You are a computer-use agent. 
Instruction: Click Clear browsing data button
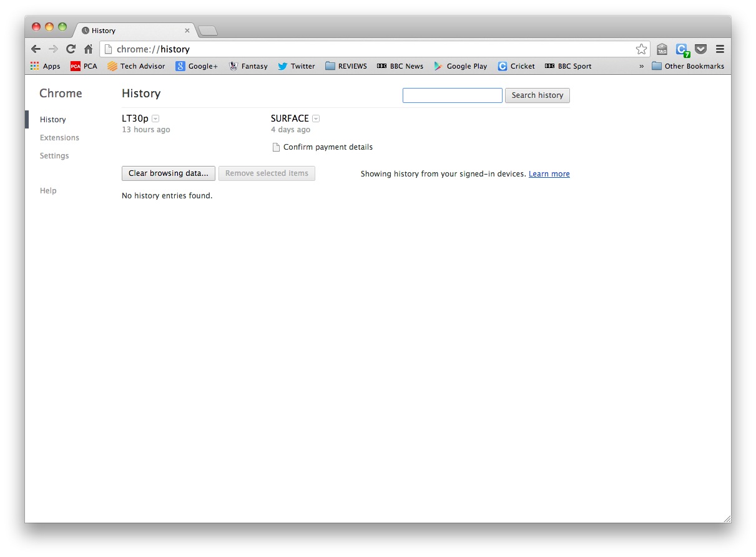pos(169,173)
